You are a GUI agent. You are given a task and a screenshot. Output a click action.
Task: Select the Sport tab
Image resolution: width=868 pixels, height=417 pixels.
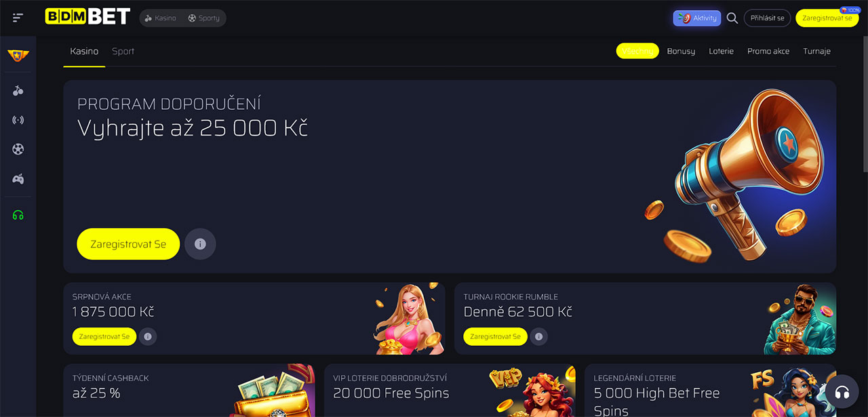(x=123, y=52)
